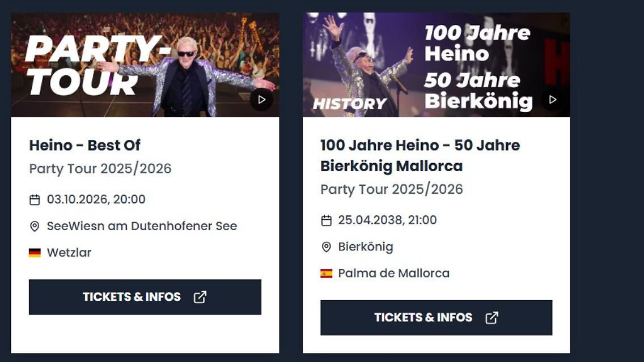Click the Wetzlar city name
Viewport: 644px width, 362px height.
[x=69, y=253]
